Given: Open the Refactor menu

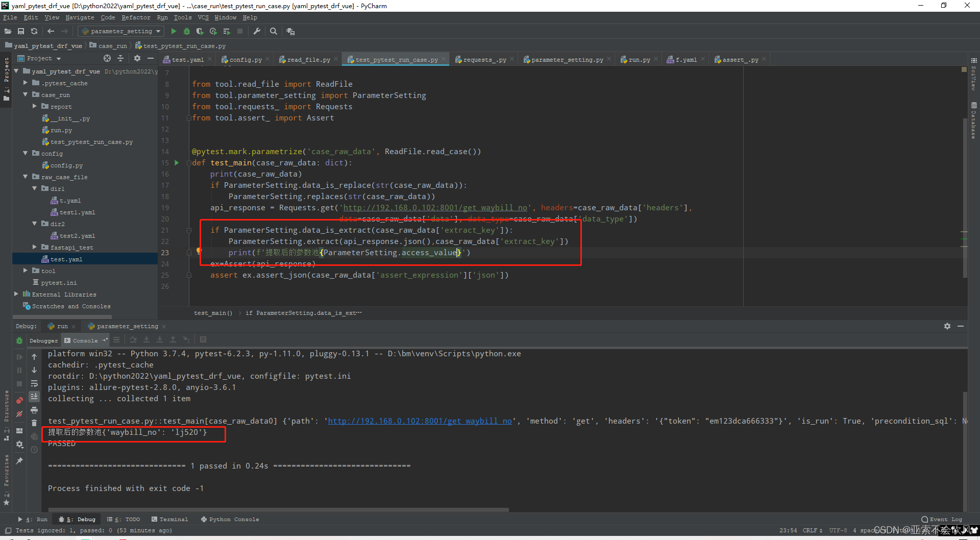Looking at the screenshot, I should pos(136,17).
